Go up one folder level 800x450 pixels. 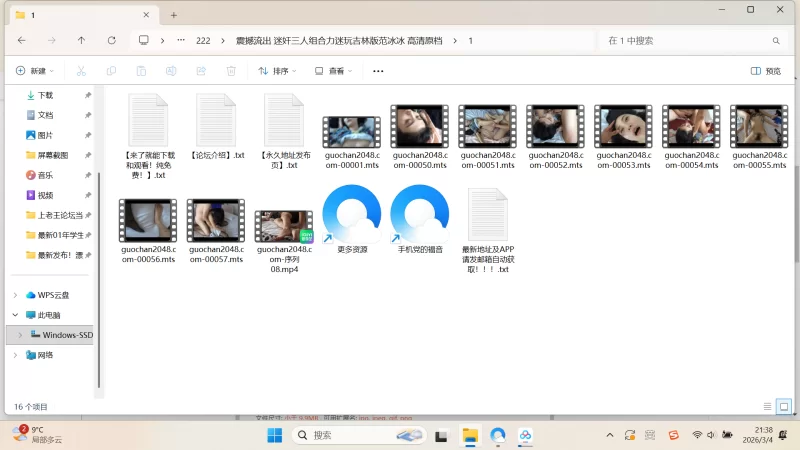pyautogui.click(x=81, y=41)
